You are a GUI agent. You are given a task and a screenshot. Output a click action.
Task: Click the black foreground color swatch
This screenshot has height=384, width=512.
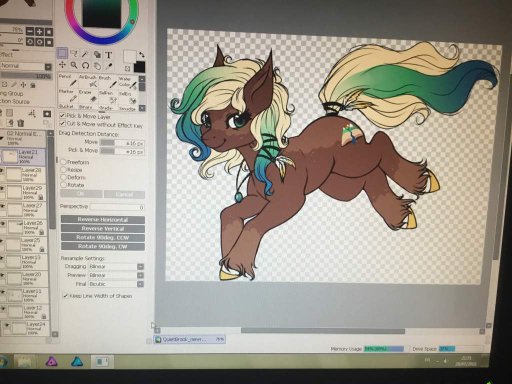140,67
